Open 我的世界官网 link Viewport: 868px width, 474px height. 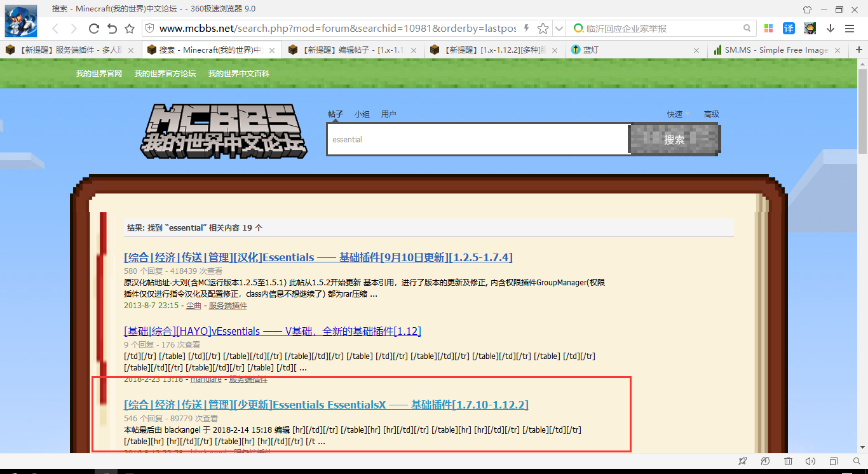click(99, 74)
